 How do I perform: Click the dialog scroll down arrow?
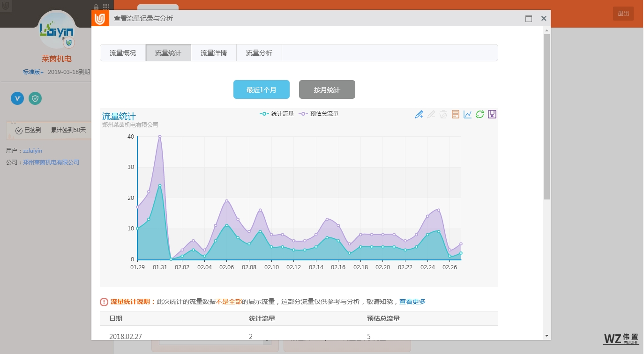[x=547, y=336]
